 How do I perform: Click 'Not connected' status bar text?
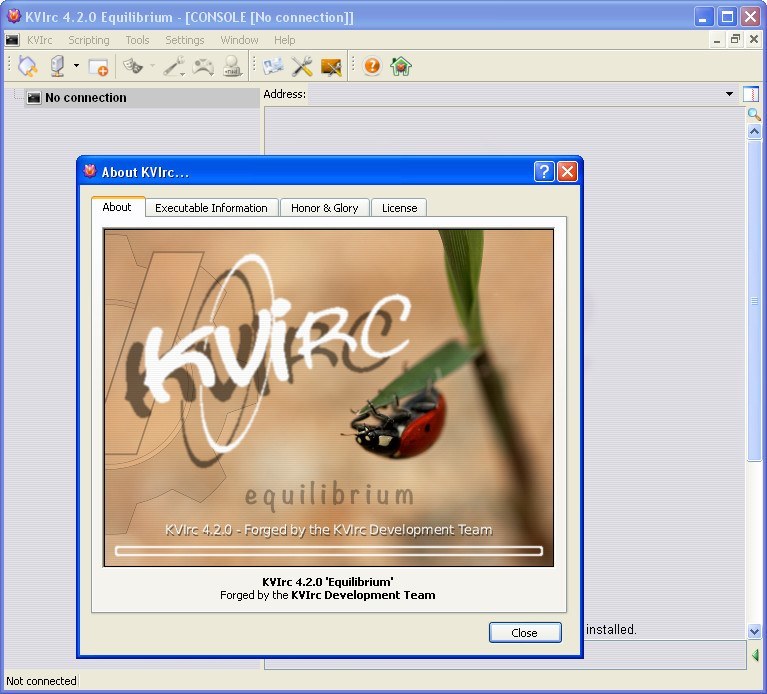pyautogui.click(x=41, y=681)
